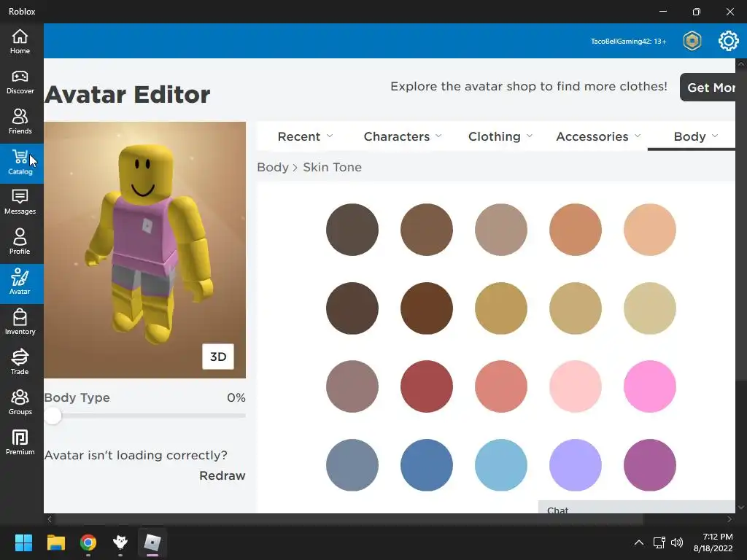The width and height of the screenshot is (747, 560).
Task: Expand the Accessories dropdown
Action: pyautogui.click(x=598, y=136)
